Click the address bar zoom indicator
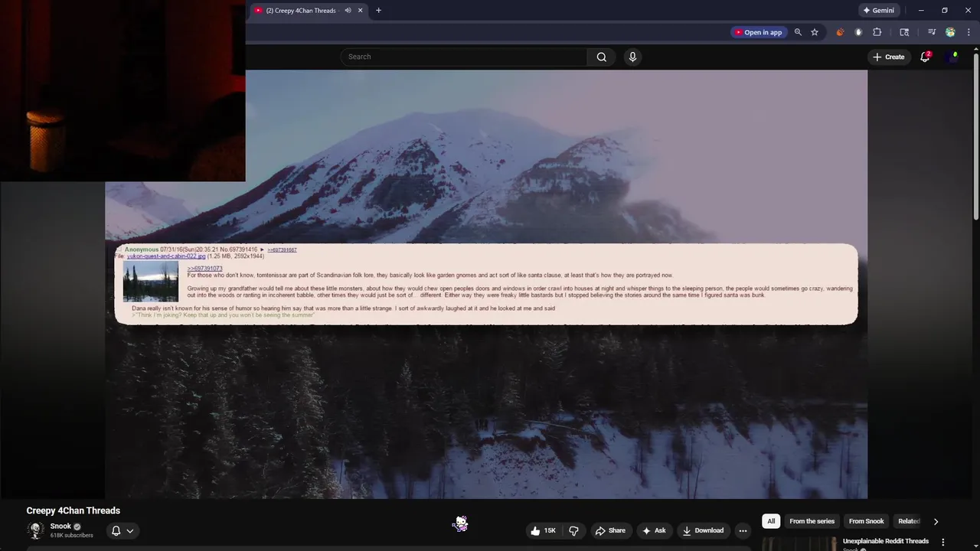The height and width of the screenshot is (551, 980). (x=798, y=32)
